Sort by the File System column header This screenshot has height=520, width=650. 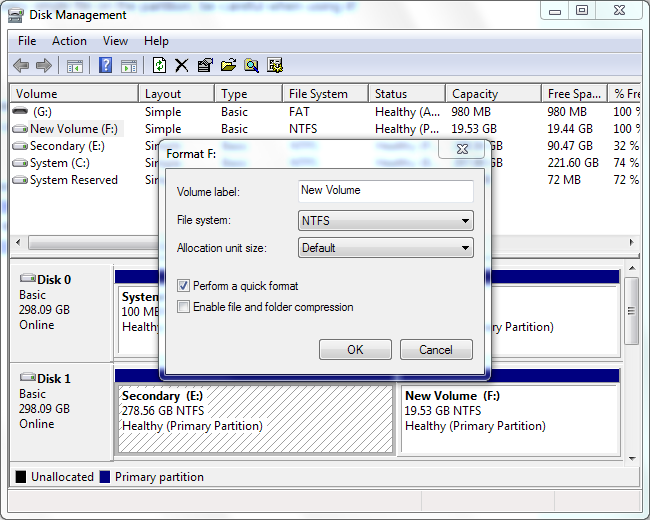pos(326,94)
